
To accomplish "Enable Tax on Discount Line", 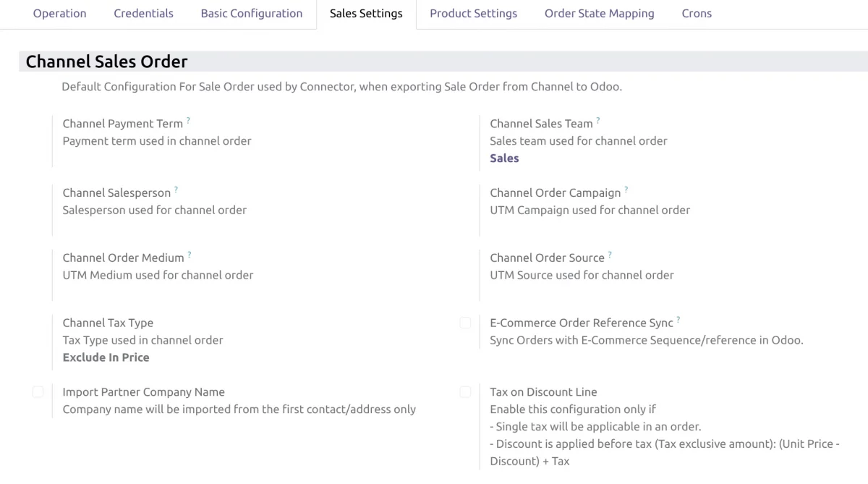I will coord(465,391).
